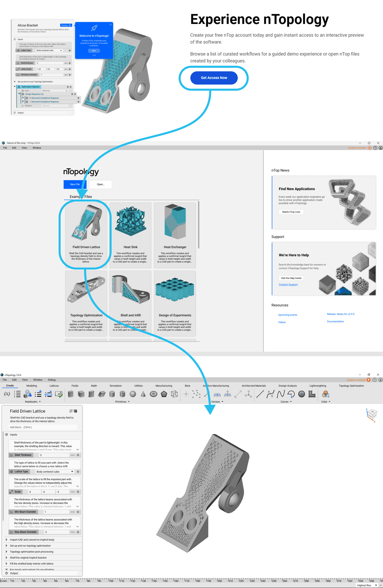The height and width of the screenshot is (588, 383).
Task: Open the Primitives dropdown
Action: [122, 402]
